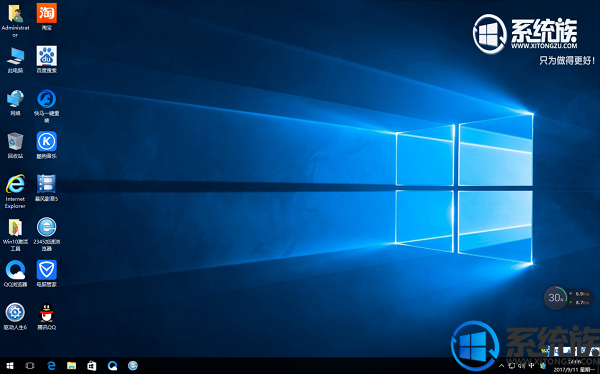Screen dimensions: 600x374
Task: Select the Internet Explorer desktop icon
Action: [15, 191]
